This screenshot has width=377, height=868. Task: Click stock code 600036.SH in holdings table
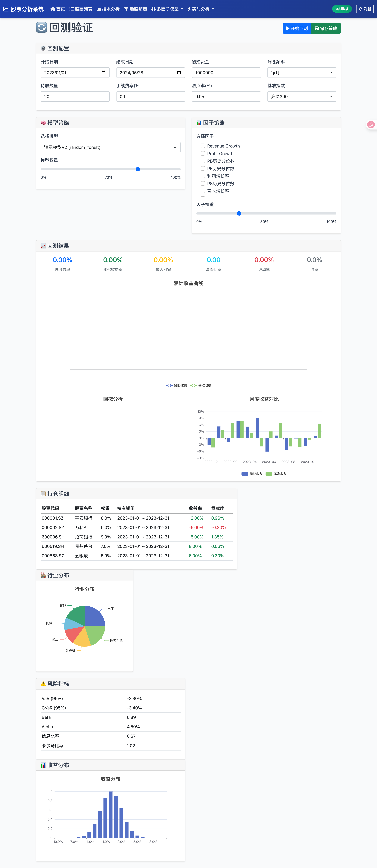[x=53, y=537]
